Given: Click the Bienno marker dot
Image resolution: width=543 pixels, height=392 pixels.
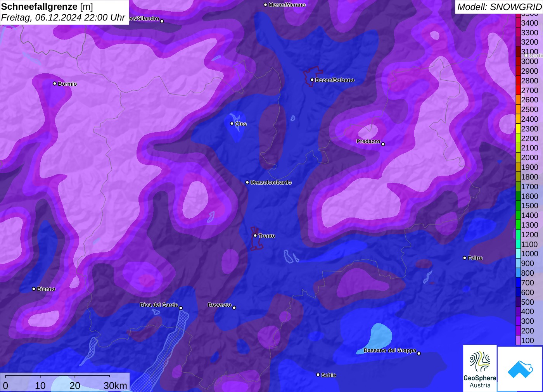Looking at the screenshot, I should (x=34, y=289).
